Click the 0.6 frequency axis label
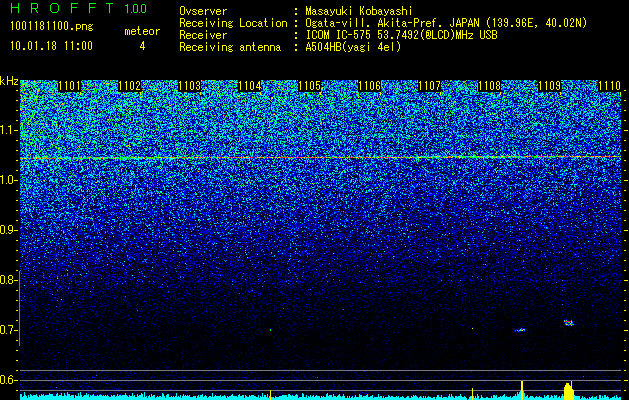 [x=8, y=380]
